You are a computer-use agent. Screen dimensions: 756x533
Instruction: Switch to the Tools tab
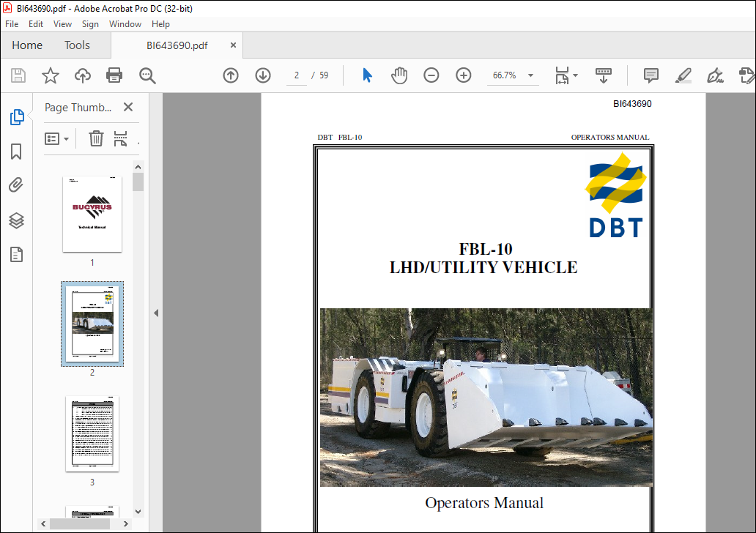pyautogui.click(x=77, y=45)
